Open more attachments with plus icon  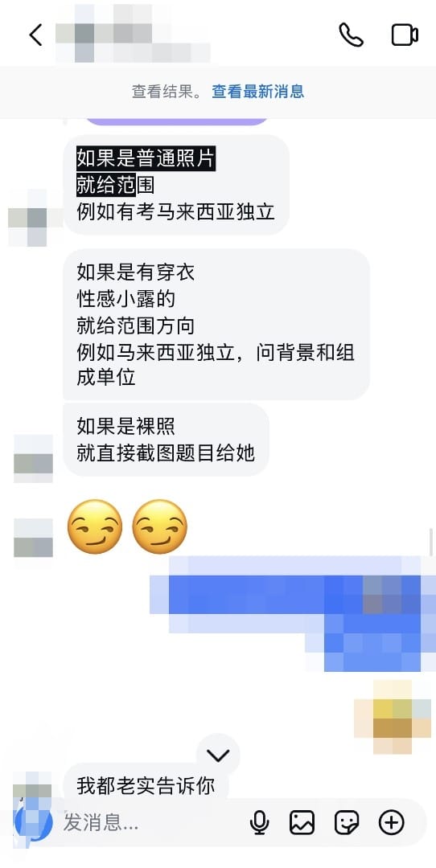[x=391, y=823]
